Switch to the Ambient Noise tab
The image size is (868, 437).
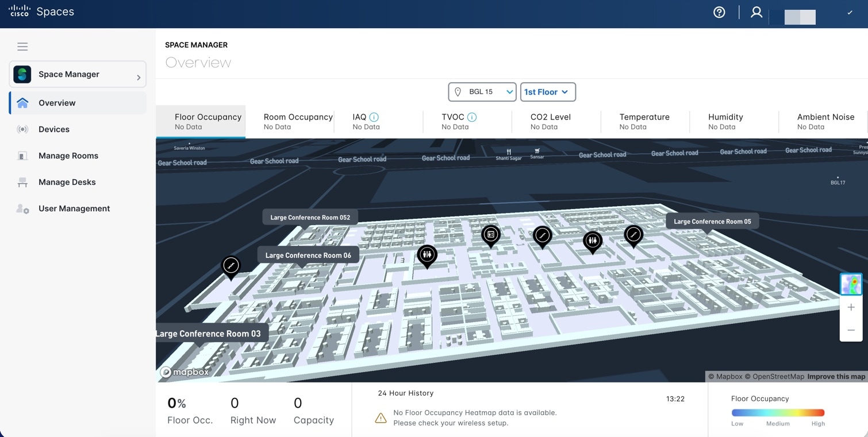pos(823,121)
